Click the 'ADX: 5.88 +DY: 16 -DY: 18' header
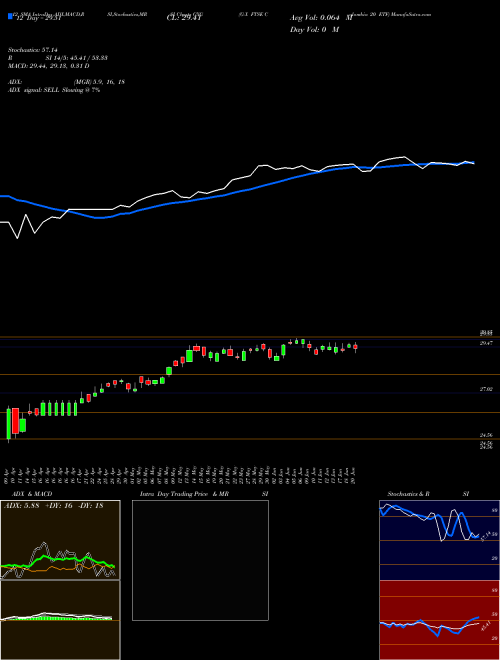Viewport: 500px width, 660px height. click(x=53, y=506)
